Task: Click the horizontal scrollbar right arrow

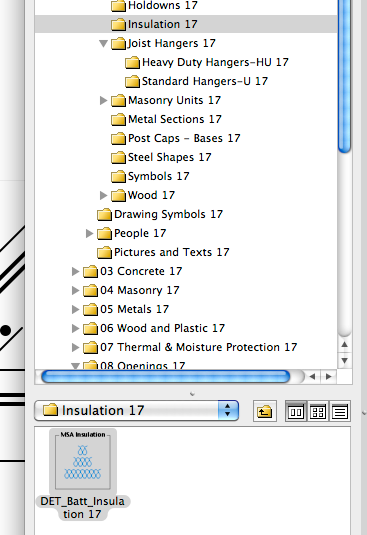Action: (328, 377)
